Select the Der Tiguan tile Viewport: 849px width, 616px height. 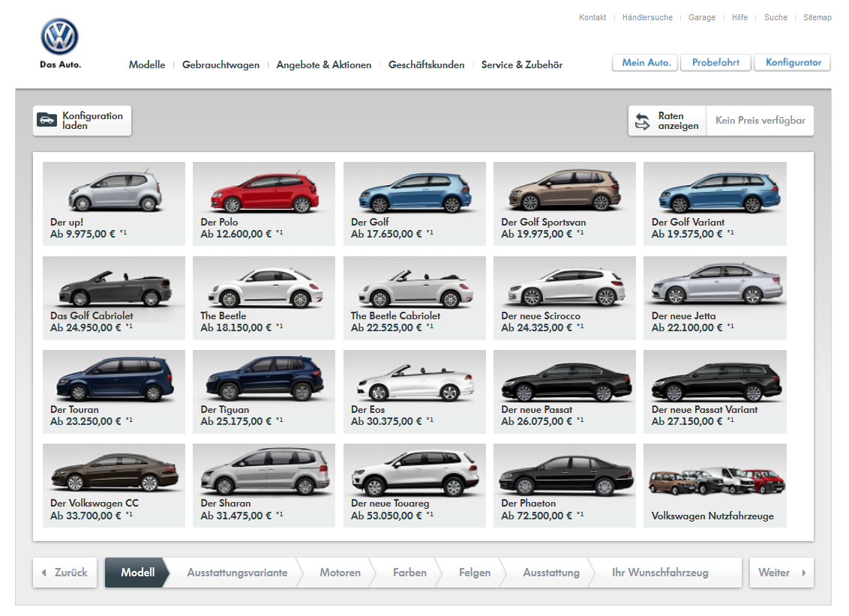tap(264, 392)
